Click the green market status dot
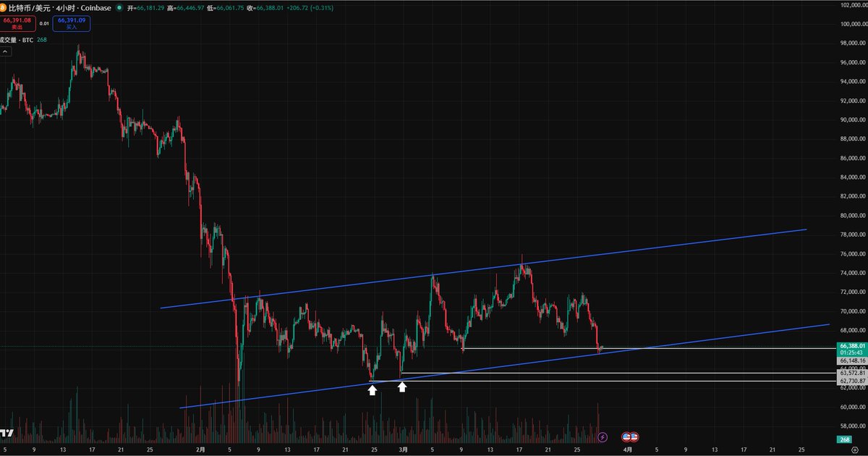 pyautogui.click(x=119, y=7)
